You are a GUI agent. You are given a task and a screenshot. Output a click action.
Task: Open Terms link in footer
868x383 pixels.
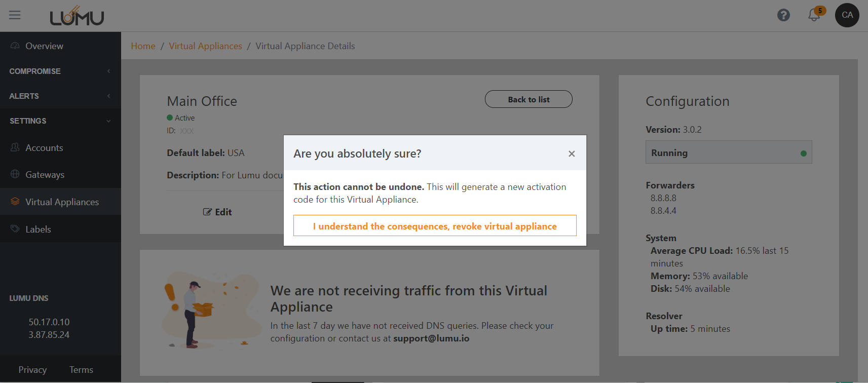[x=82, y=370]
